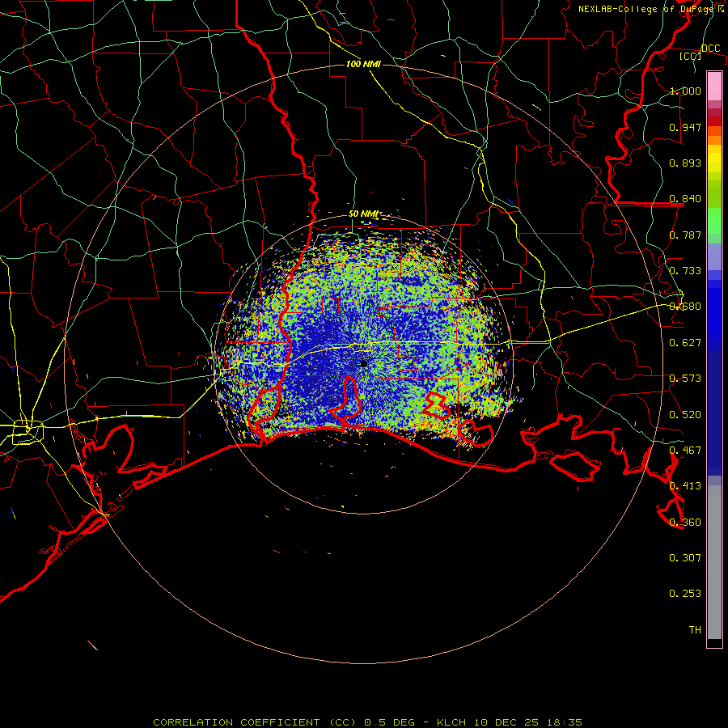
Task: Click the 50 NMI range ring label
Action: click(363, 214)
